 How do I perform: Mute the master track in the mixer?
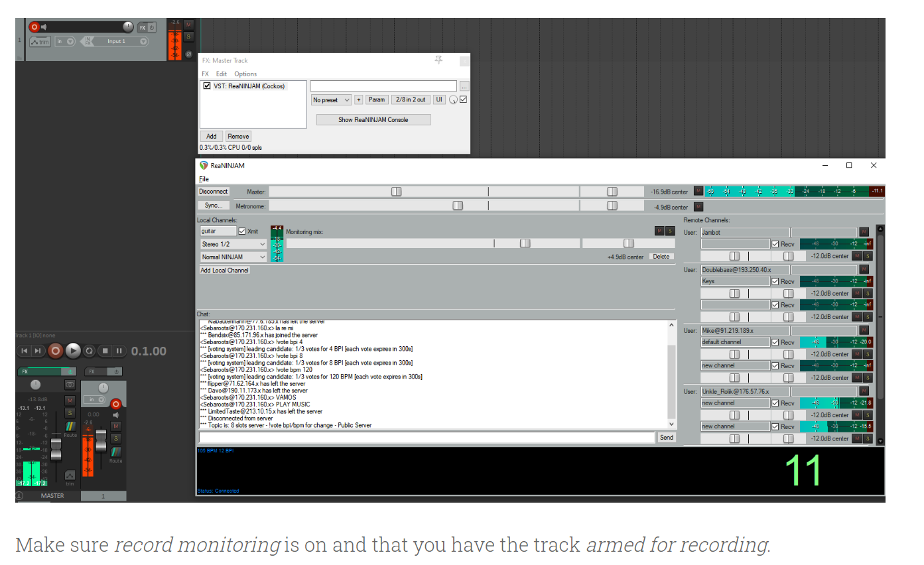pyautogui.click(x=70, y=401)
